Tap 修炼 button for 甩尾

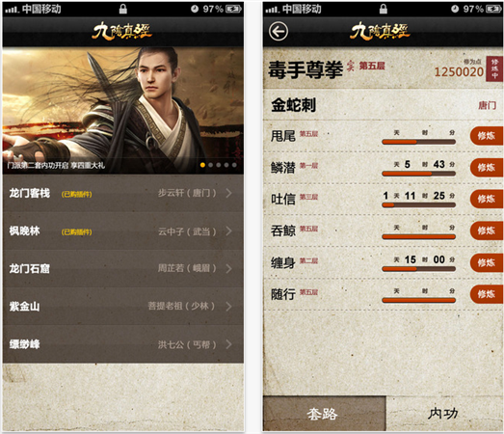pos(487,136)
